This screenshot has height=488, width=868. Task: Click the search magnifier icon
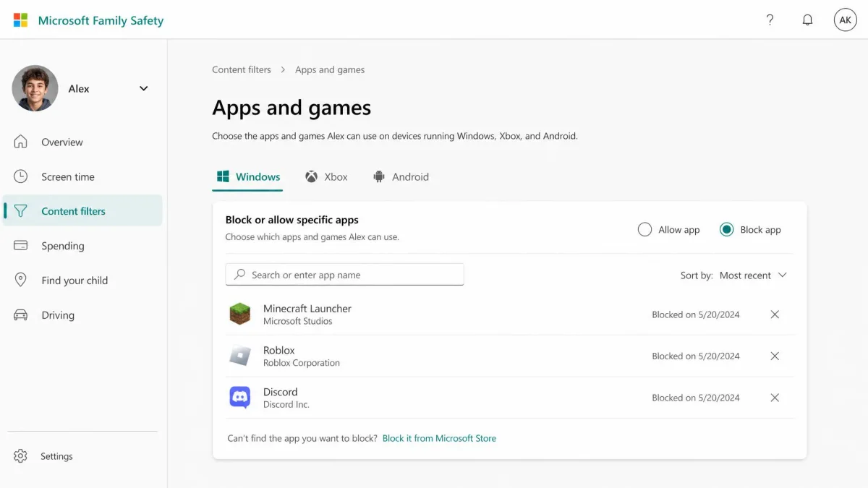pyautogui.click(x=239, y=275)
